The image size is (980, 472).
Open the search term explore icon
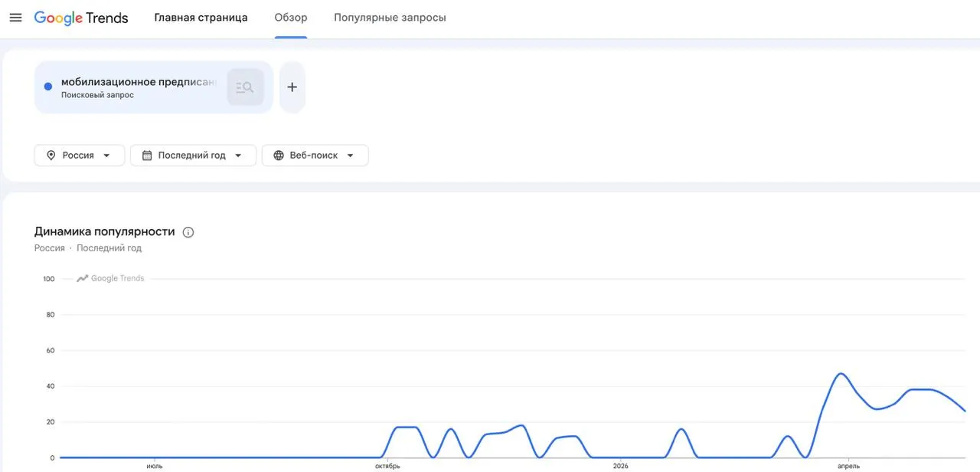click(x=245, y=87)
